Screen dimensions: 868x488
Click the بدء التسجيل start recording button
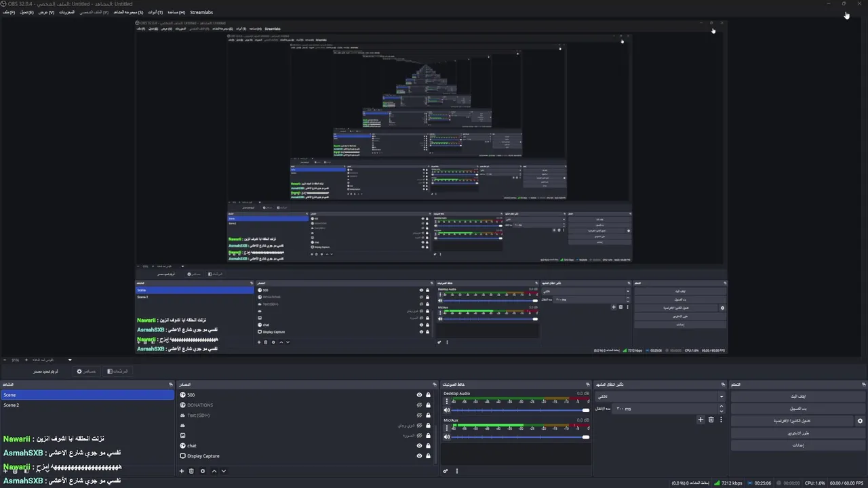point(798,409)
